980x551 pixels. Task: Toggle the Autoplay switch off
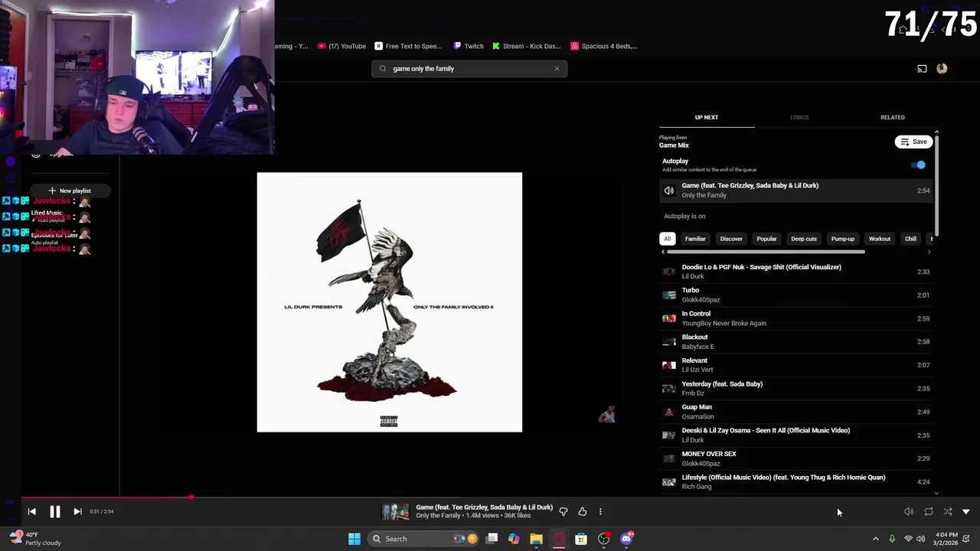(x=918, y=165)
